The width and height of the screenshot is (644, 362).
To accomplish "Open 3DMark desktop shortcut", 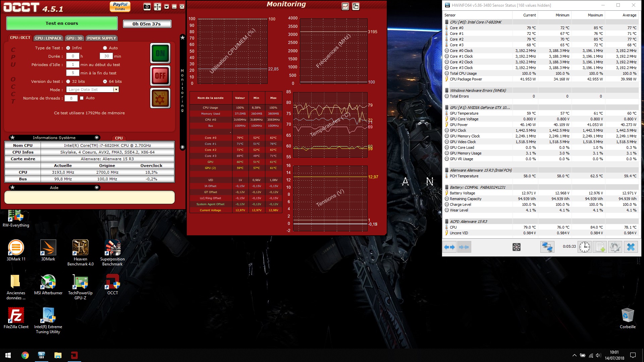I will pyautogui.click(x=48, y=250).
